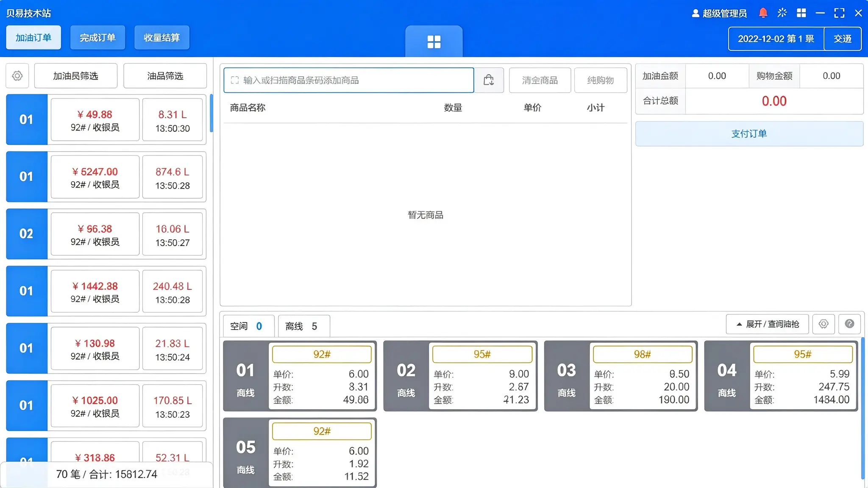Open the 收量结算 tab
The width and height of the screenshot is (868, 488).
click(x=161, y=38)
